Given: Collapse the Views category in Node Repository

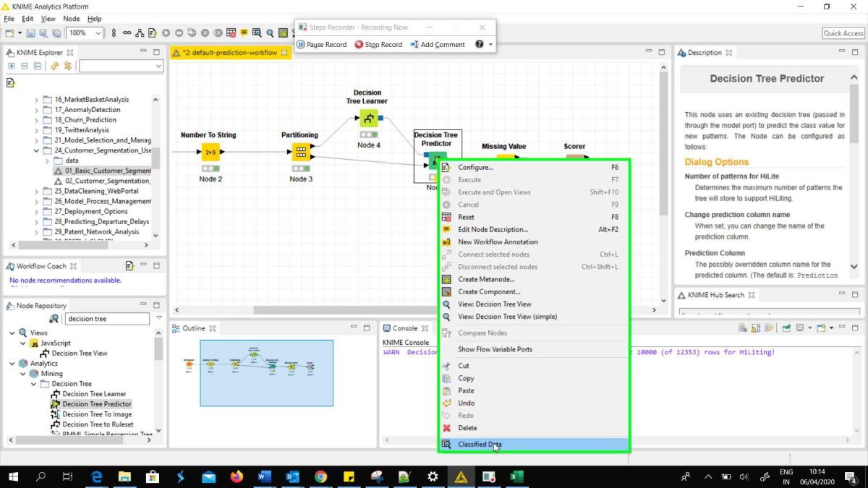Looking at the screenshot, I should (12, 333).
